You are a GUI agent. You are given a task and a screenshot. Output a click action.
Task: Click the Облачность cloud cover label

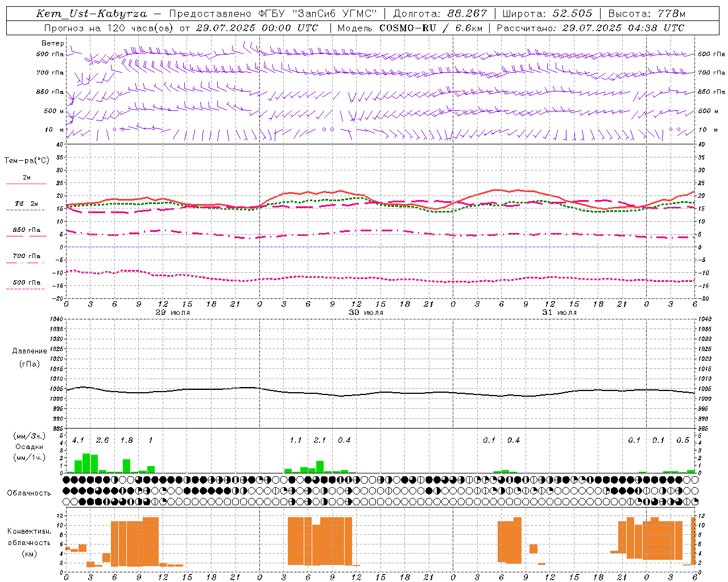(x=29, y=493)
